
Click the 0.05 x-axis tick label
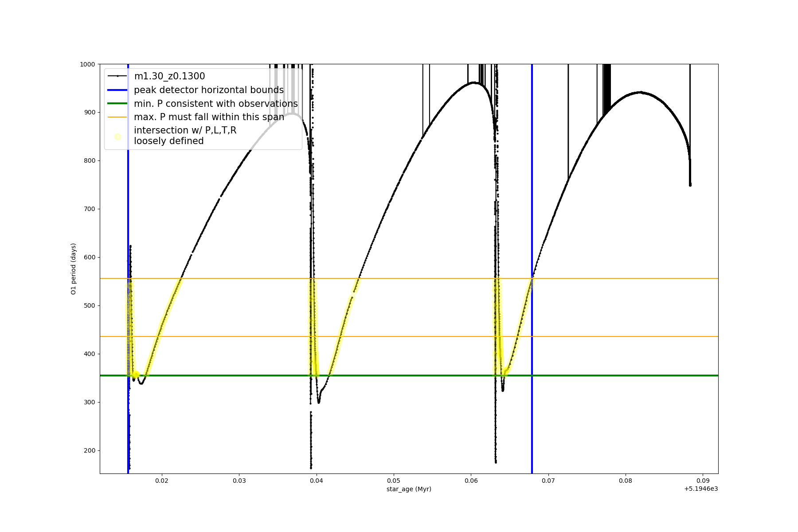(394, 481)
